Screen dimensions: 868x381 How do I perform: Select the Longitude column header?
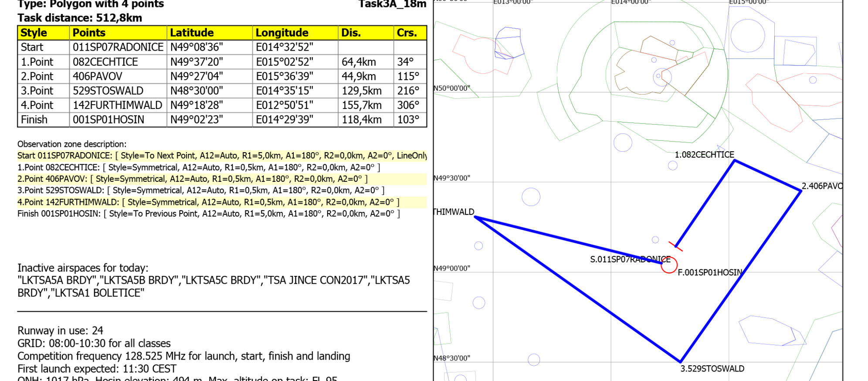pos(281,33)
